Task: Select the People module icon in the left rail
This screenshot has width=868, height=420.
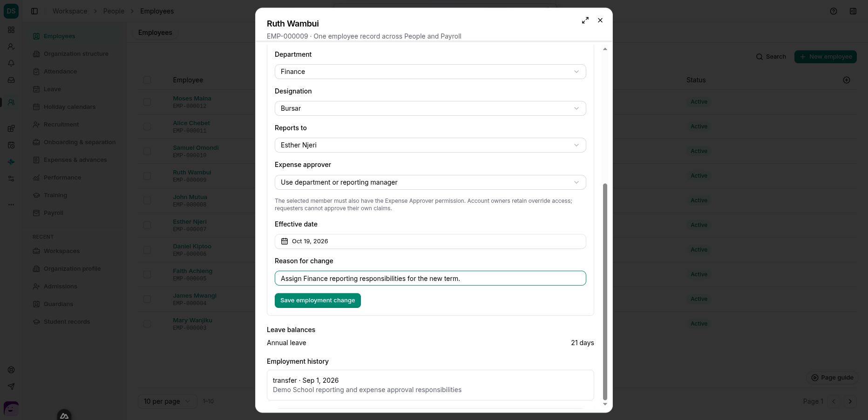Action: click(x=11, y=102)
